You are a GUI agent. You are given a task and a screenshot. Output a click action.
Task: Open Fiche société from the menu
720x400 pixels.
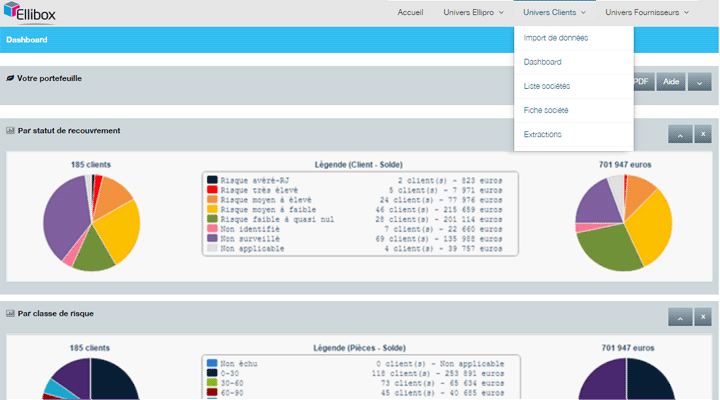coord(546,110)
